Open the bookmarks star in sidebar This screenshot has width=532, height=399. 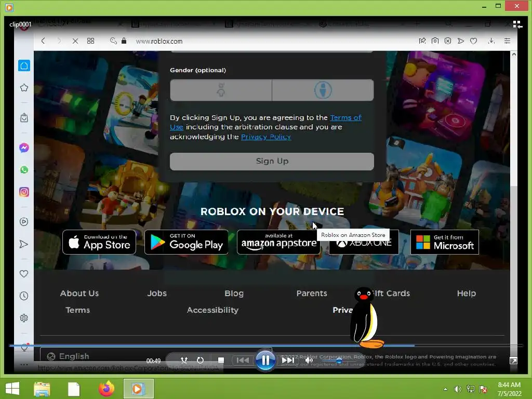pos(24,88)
